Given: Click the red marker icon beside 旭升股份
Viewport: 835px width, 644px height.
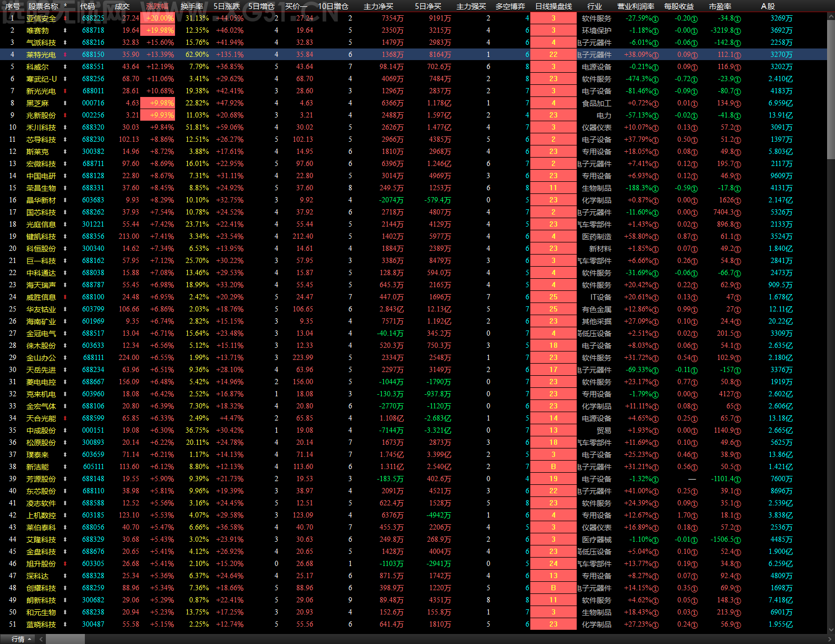Looking at the screenshot, I should [65, 564].
